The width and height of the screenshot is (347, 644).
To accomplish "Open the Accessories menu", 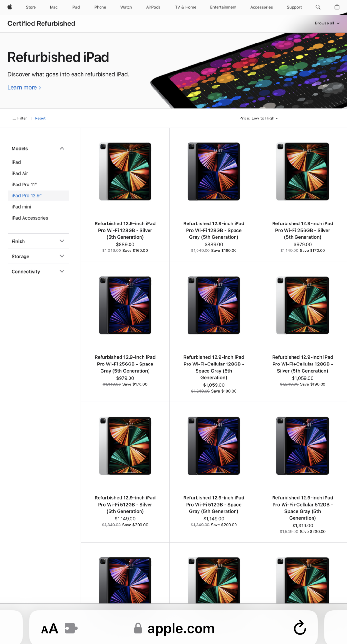I will click(x=262, y=7).
